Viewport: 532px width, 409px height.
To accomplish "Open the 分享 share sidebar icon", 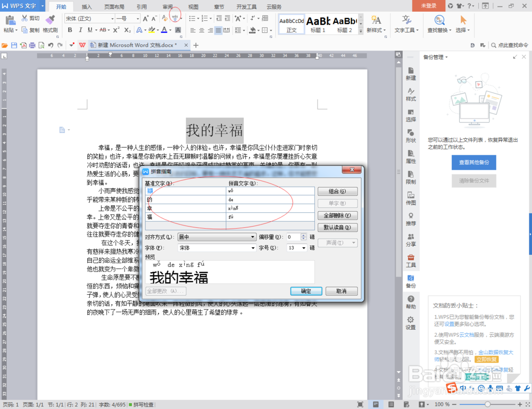I will point(411,240).
